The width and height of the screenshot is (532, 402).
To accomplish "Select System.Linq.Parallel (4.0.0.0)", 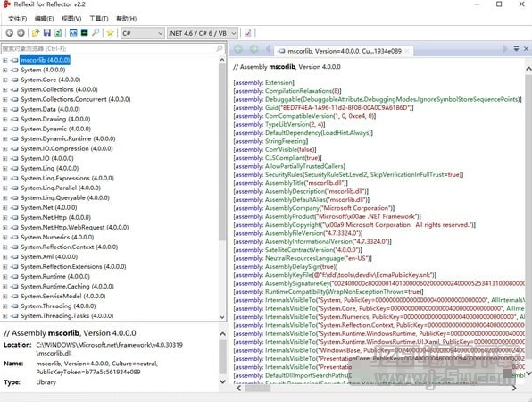I will [x=61, y=188].
